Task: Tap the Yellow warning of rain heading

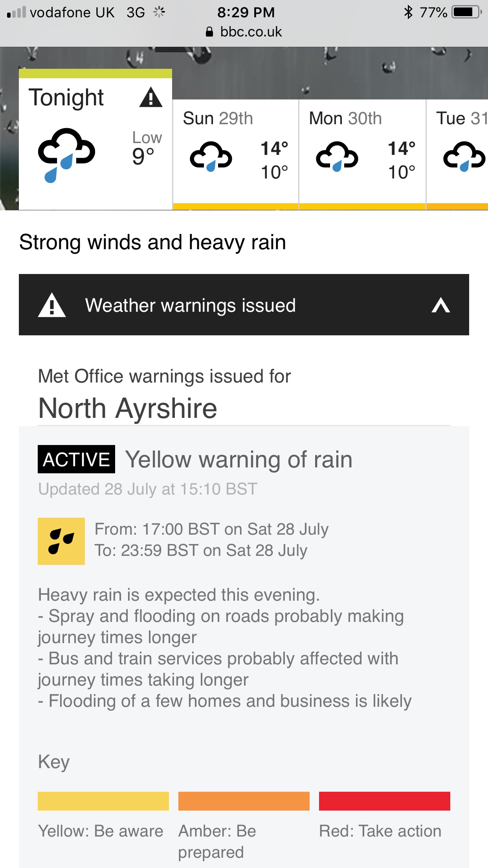Action: click(x=238, y=459)
